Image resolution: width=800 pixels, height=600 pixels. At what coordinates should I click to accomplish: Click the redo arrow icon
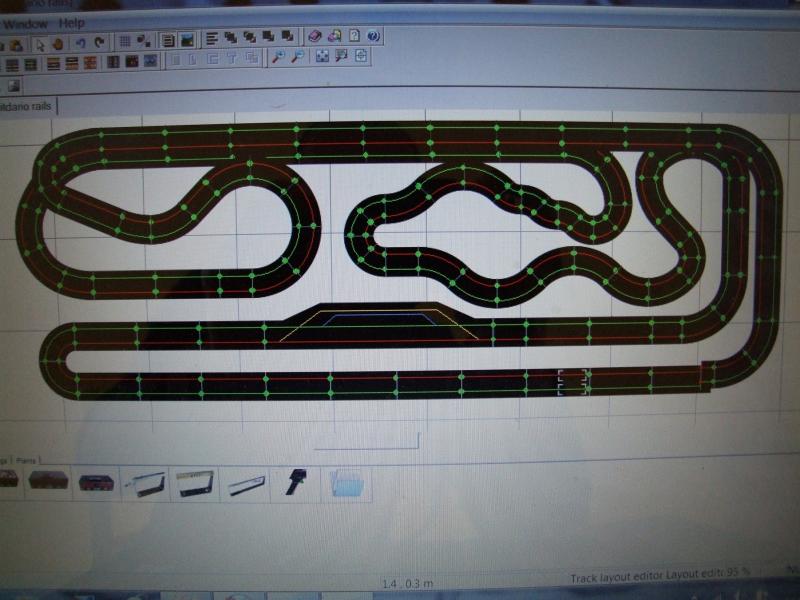pos(98,42)
